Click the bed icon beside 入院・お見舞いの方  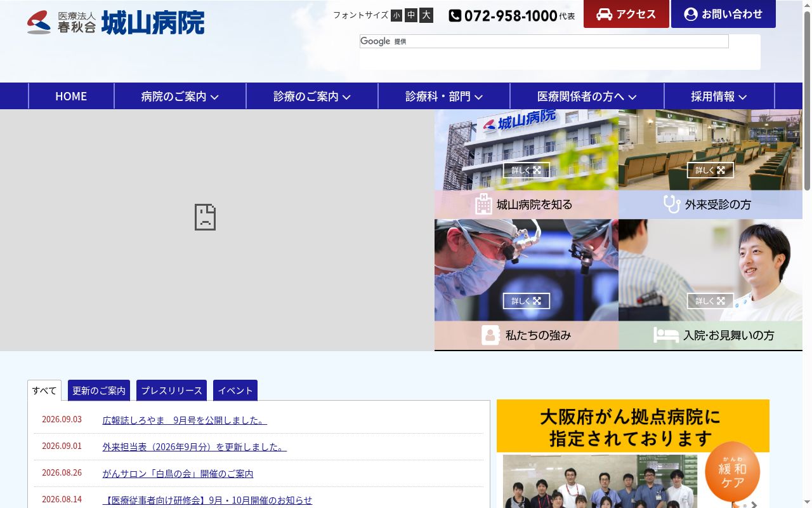pyautogui.click(x=666, y=335)
